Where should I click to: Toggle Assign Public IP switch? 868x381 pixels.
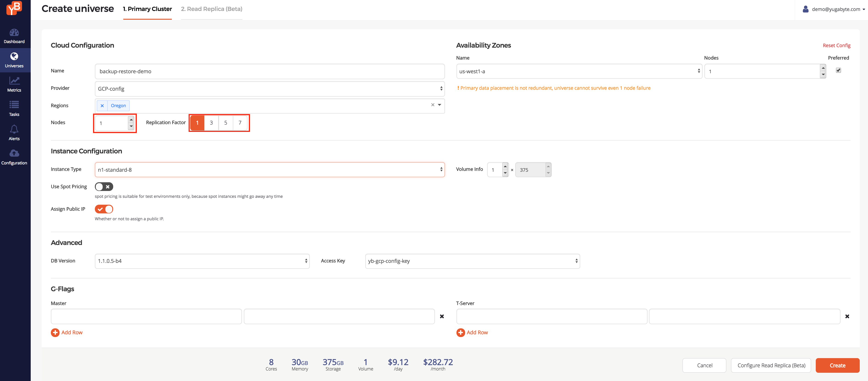click(x=104, y=209)
